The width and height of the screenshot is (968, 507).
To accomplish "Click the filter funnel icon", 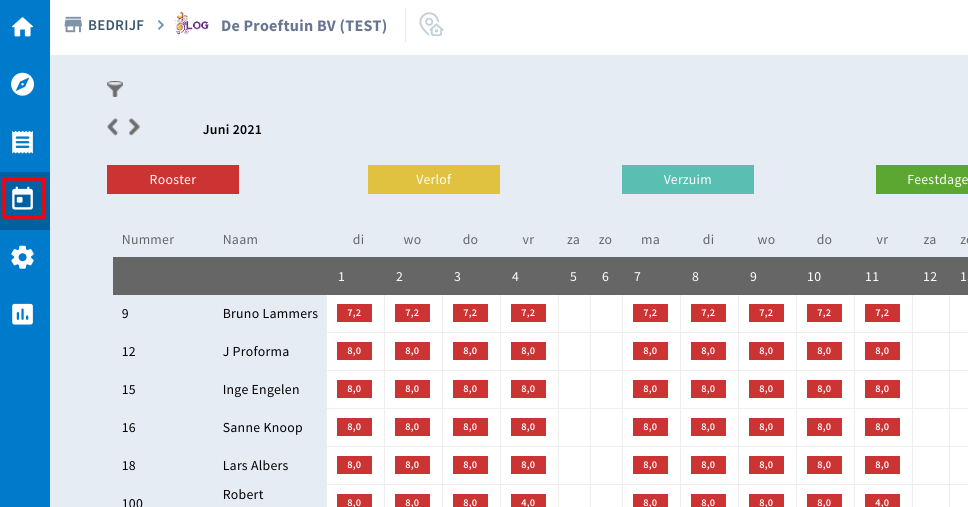I will coord(115,90).
